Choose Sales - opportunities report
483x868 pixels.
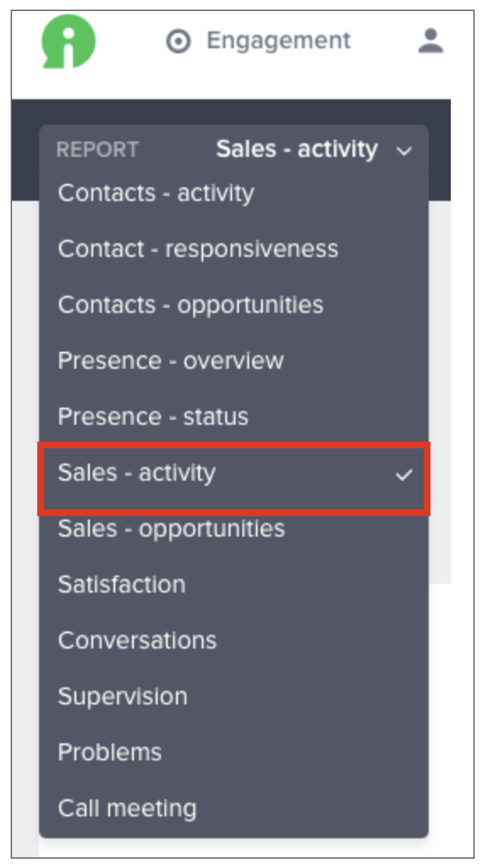pyautogui.click(x=234, y=529)
